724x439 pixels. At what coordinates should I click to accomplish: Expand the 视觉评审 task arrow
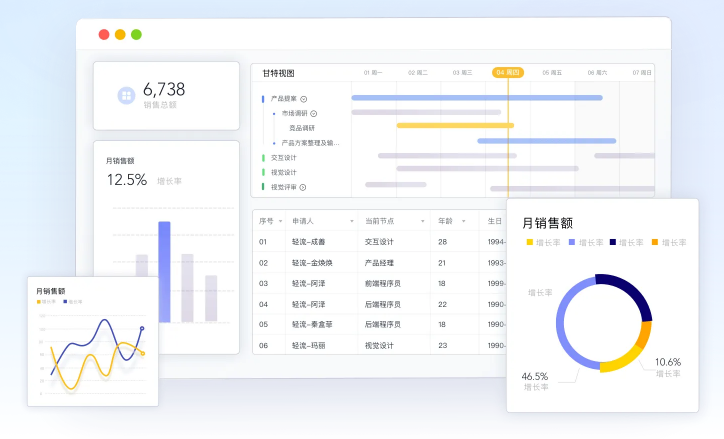pyautogui.click(x=303, y=187)
